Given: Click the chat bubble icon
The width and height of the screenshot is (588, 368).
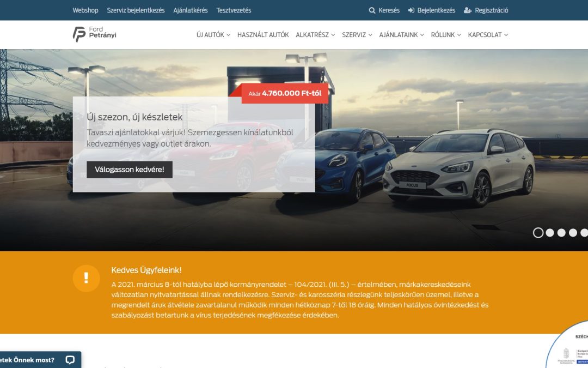Looking at the screenshot, I should (70, 360).
